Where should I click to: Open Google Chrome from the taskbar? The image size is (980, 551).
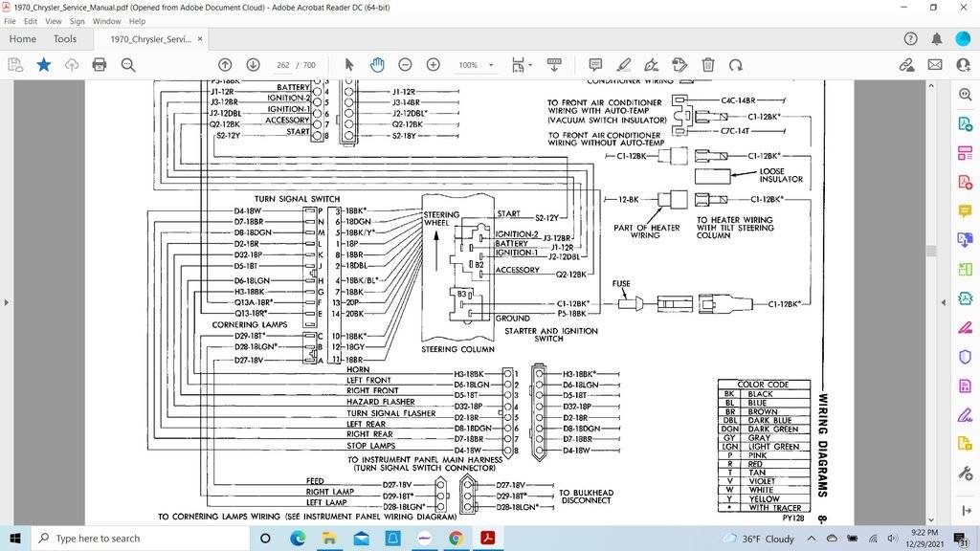point(455,539)
